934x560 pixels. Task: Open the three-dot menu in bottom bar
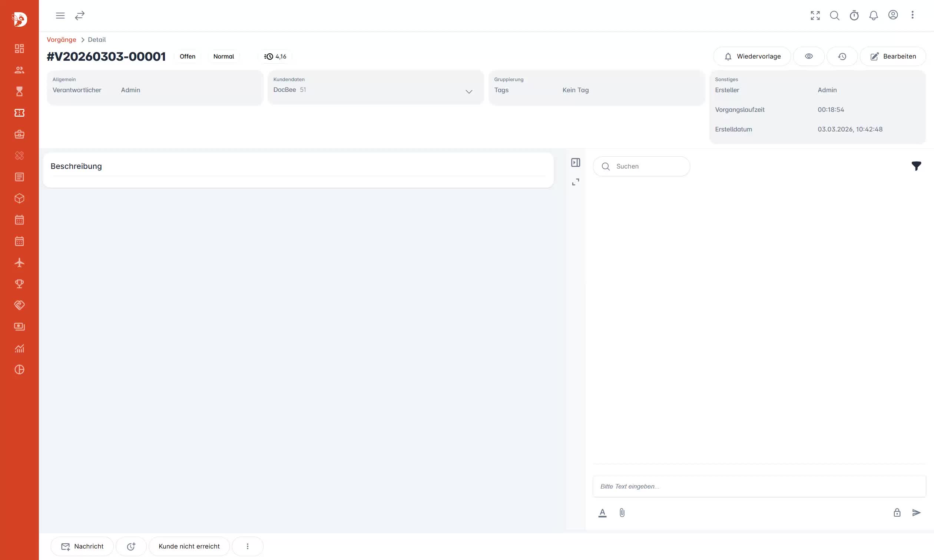(x=247, y=546)
